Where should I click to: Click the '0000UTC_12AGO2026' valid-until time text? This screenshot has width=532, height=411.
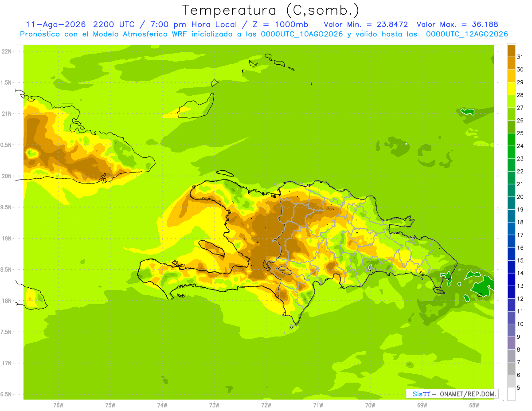point(467,34)
